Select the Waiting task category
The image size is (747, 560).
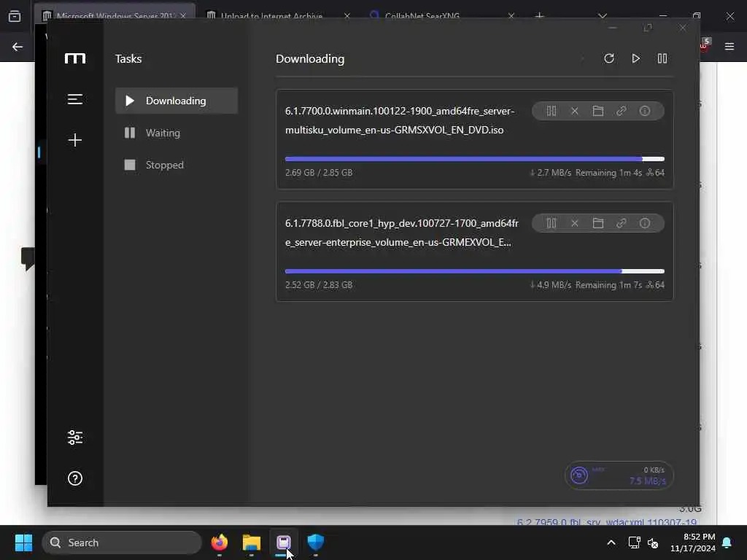tap(177, 133)
